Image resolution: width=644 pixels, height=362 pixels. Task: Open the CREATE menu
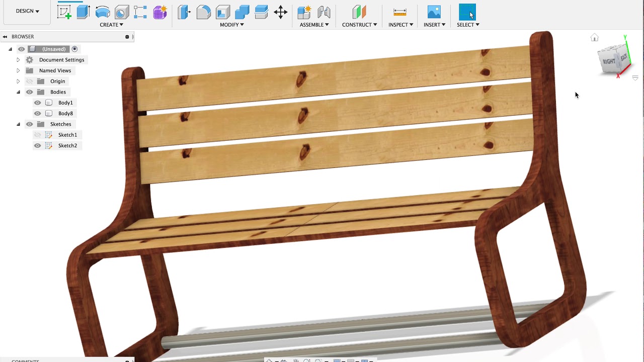(x=111, y=25)
